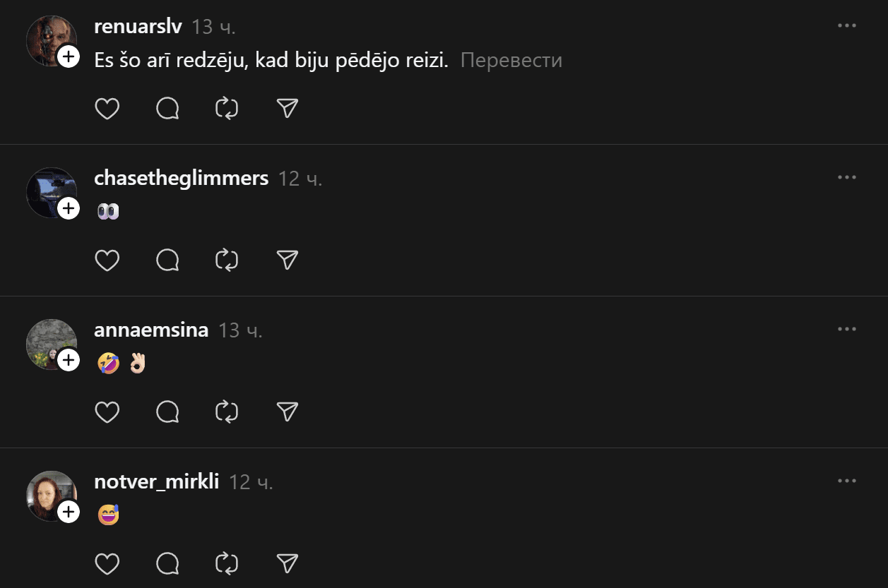Open annaemsina's profile picture
The image size is (888, 588).
point(48,341)
